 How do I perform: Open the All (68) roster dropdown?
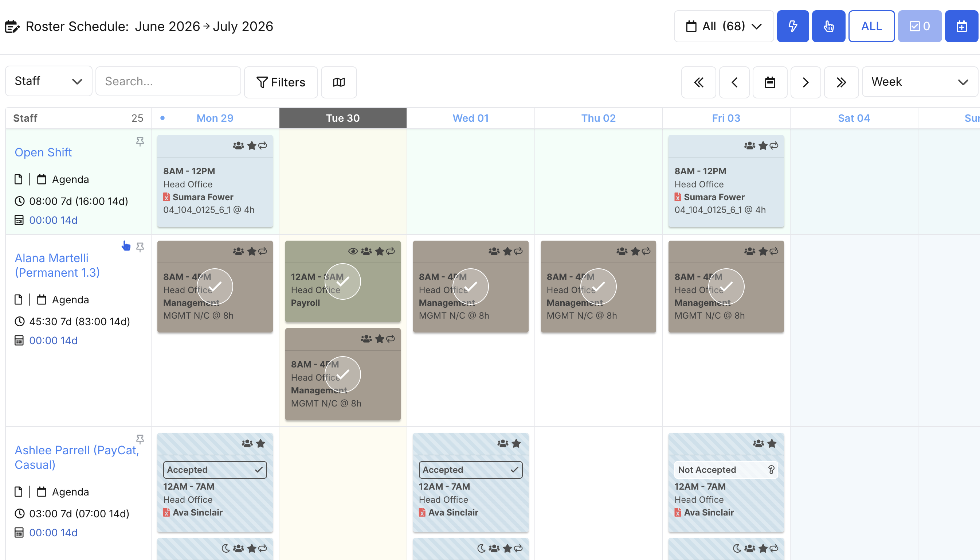(724, 26)
